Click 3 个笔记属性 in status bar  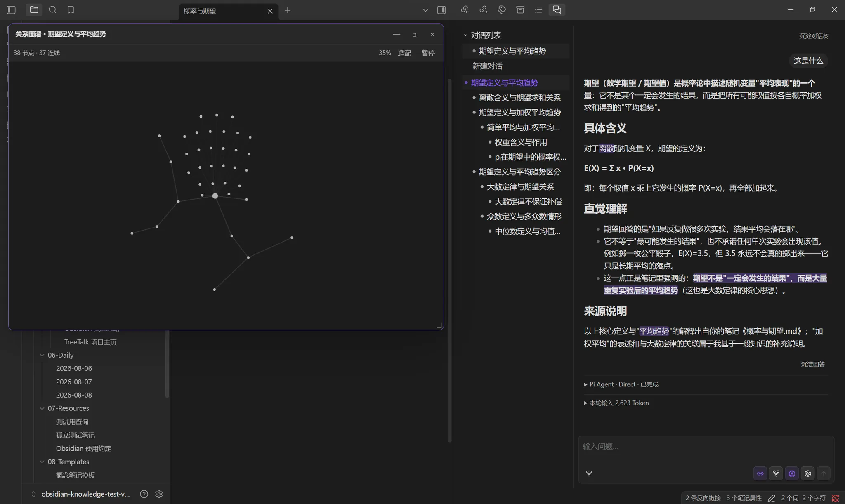coord(744,498)
